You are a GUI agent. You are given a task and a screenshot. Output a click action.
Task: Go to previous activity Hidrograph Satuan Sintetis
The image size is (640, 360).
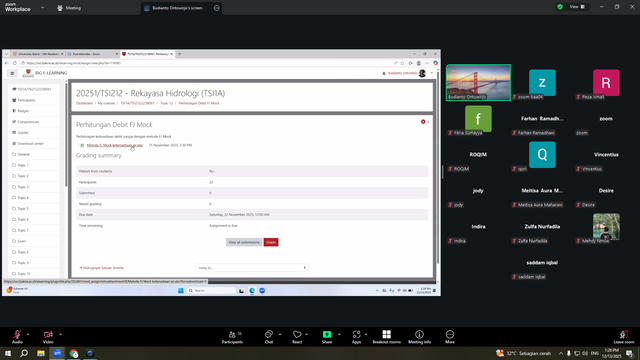[102, 268]
